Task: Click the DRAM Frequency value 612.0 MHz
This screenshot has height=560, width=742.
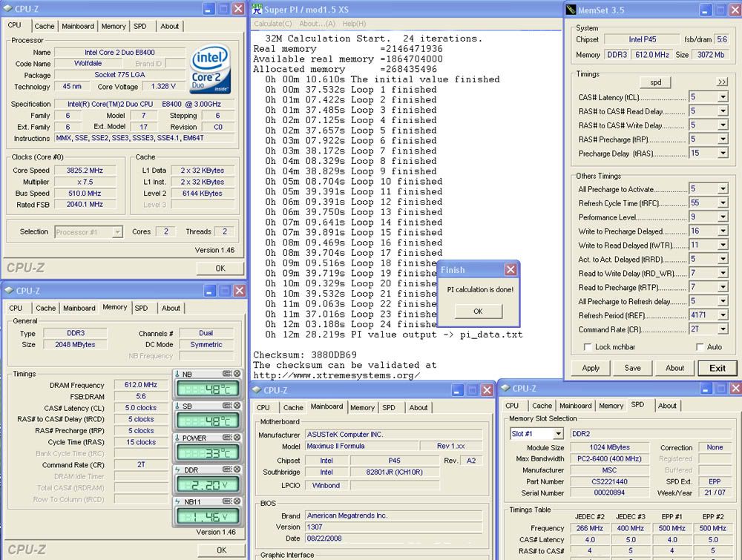Action: pyautogui.click(x=140, y=384)
